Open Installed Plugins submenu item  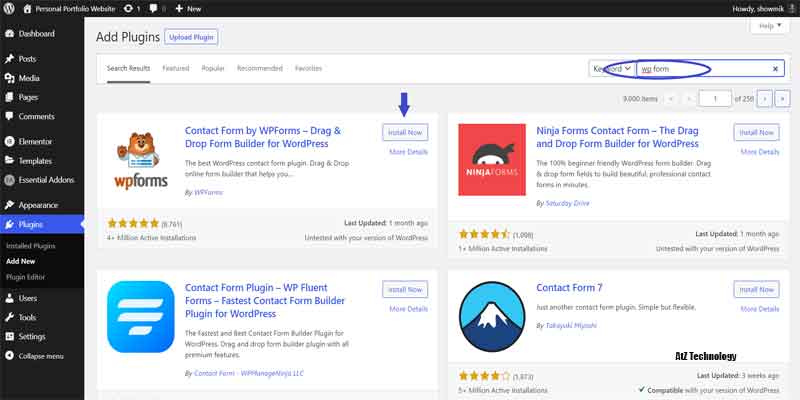[x=31, y=246]
